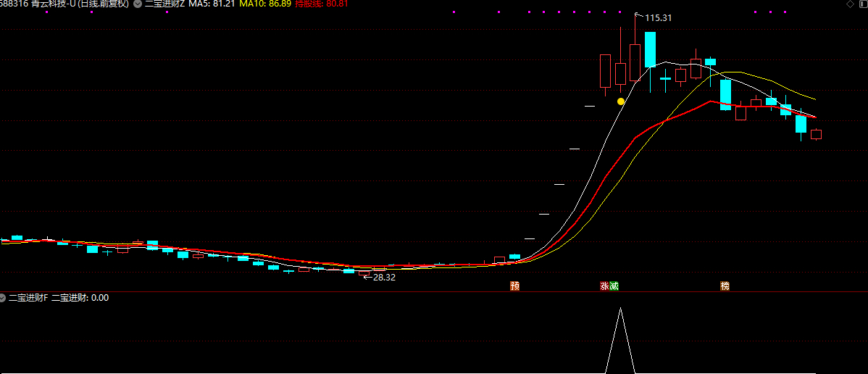Click the 115.31 high price label
The image size is (868, 374).
[659, 17]
